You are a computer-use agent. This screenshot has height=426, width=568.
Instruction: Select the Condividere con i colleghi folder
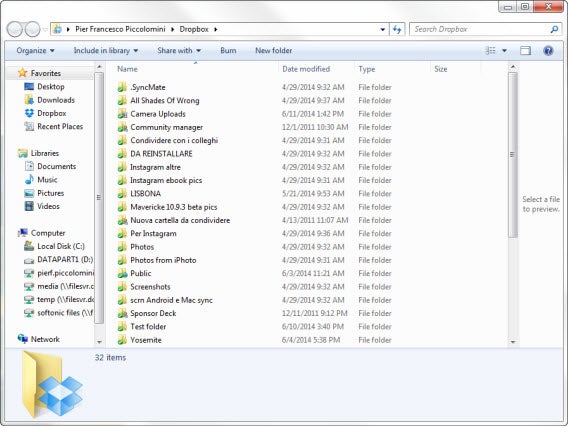click(174, 141)
